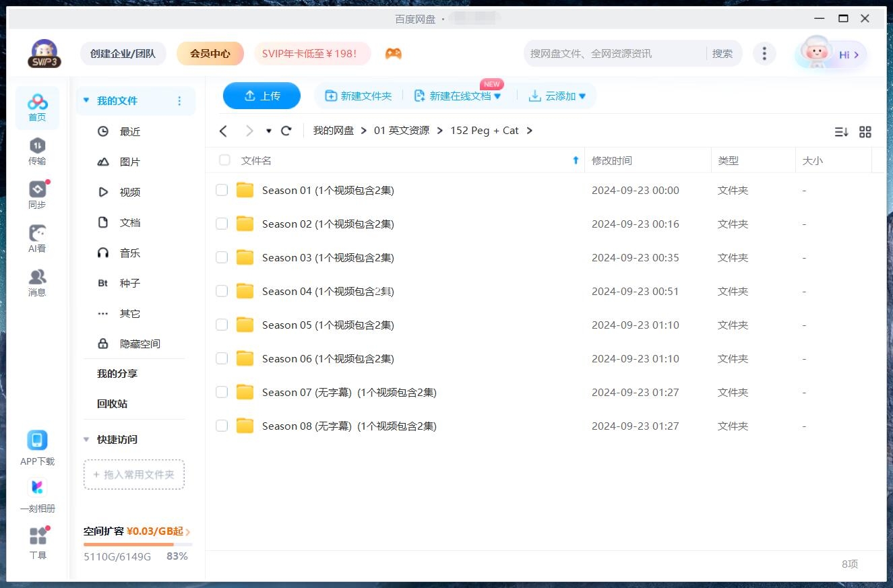This screenshot has height=588, width=893.
Task: Open the 传输 (Transfer) panel in sidebar
Action: tap(37, 145)
